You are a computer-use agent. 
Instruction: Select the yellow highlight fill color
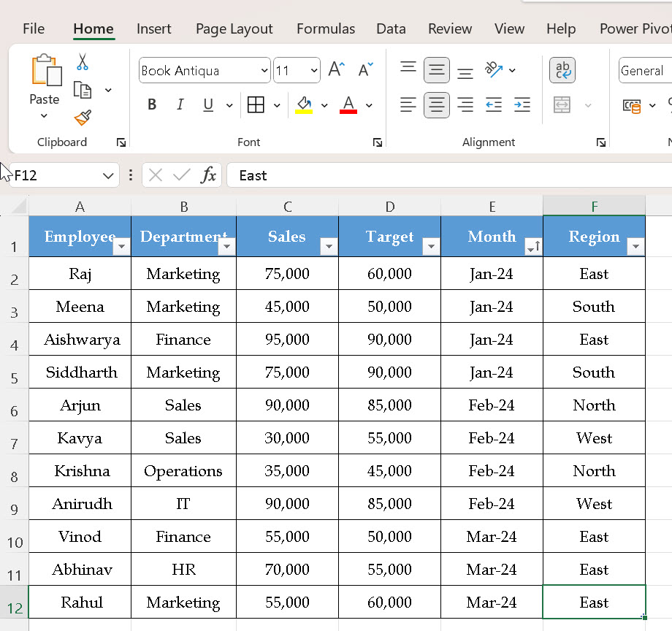(305, 111)
